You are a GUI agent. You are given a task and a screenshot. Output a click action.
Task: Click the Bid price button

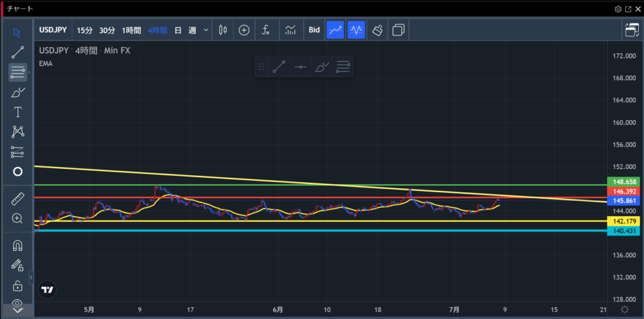tap(314, 30)
